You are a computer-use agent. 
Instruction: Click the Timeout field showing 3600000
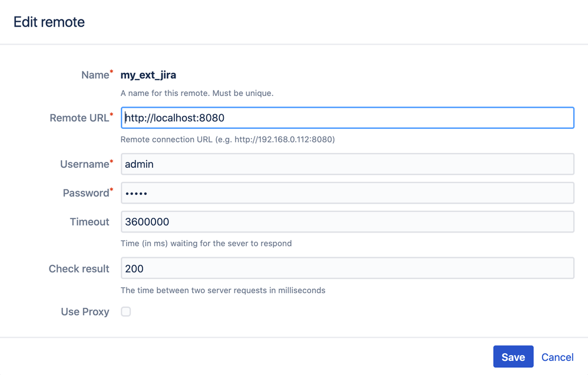[x=347, y=222]
